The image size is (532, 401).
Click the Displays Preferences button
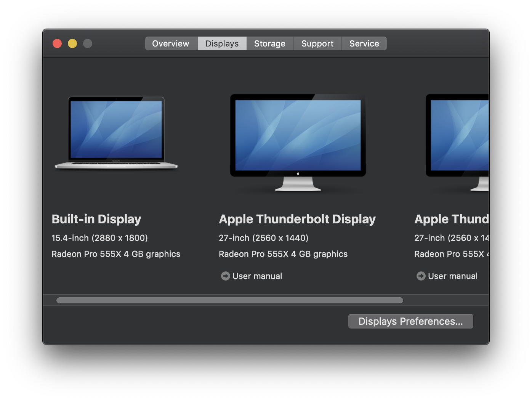click(x=411, y=321)
